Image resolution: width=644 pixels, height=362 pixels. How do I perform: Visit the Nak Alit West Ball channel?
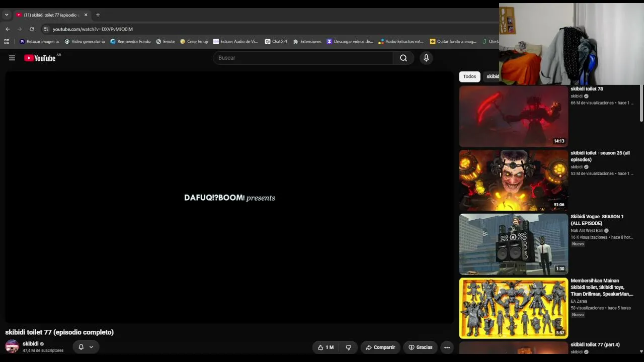587,231
